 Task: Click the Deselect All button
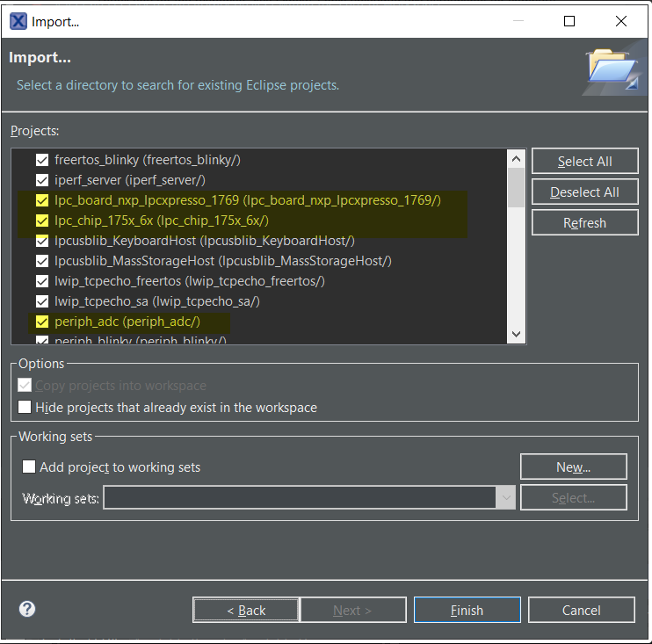pos(584,192)
